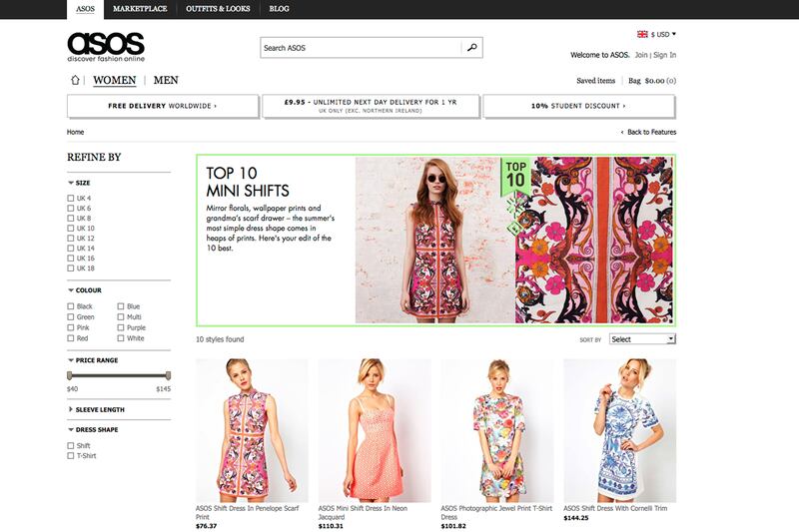Open the 10% Student Discount banner

[578, 106]
